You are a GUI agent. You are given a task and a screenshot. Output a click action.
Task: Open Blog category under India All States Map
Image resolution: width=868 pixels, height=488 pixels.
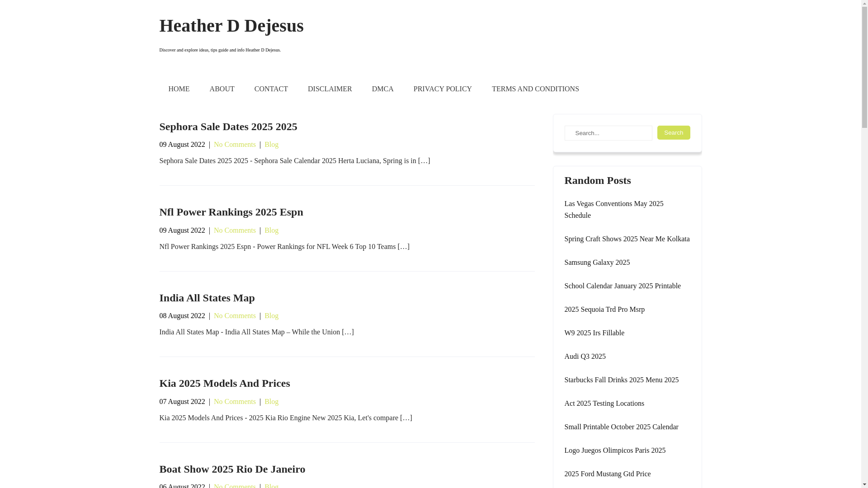[x=271, y=316]
